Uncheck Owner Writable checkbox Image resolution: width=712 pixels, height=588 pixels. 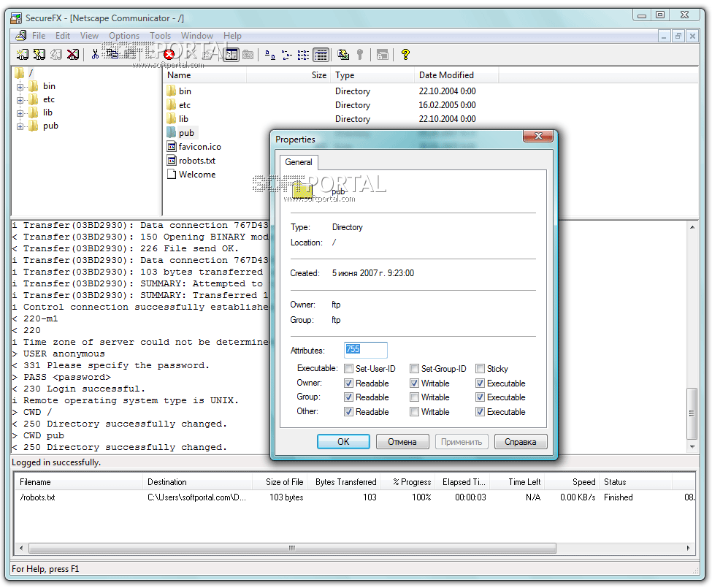click(x=414, y=383)
